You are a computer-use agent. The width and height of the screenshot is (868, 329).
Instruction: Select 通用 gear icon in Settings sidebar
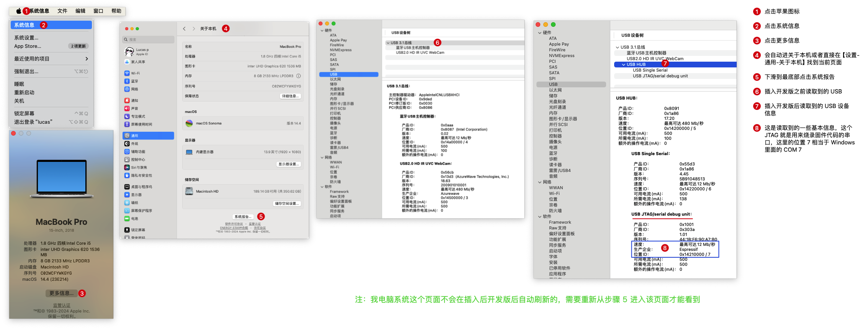tap(127, 136)
